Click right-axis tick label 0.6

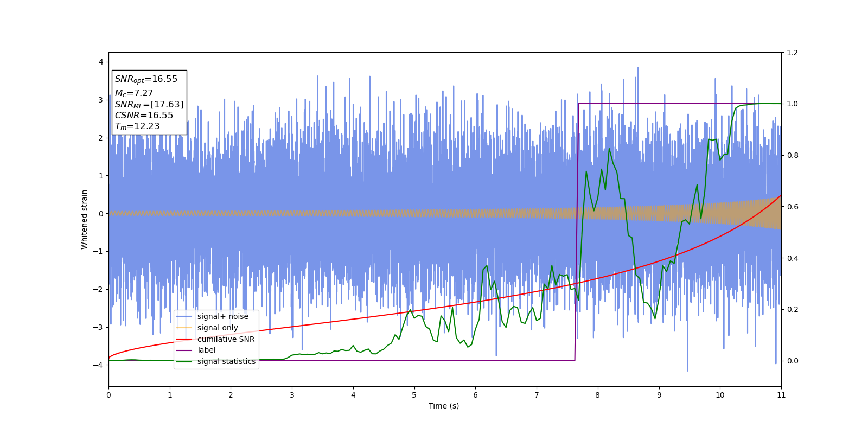click(793, 207)
